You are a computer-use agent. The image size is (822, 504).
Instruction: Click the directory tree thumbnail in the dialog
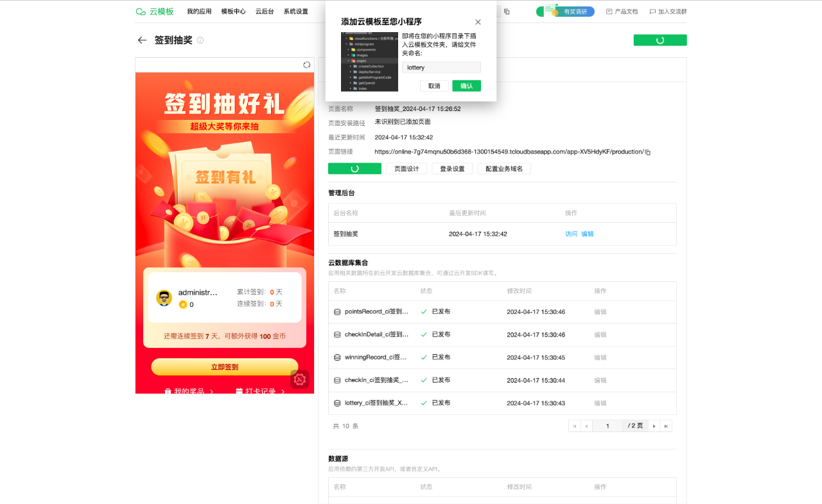click(369, 62)
